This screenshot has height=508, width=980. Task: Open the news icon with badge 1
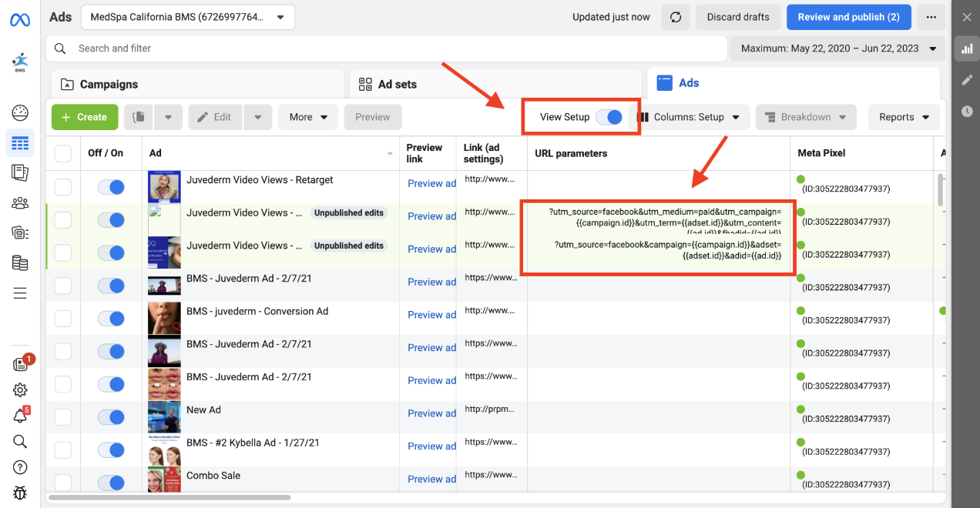point(21,364)
